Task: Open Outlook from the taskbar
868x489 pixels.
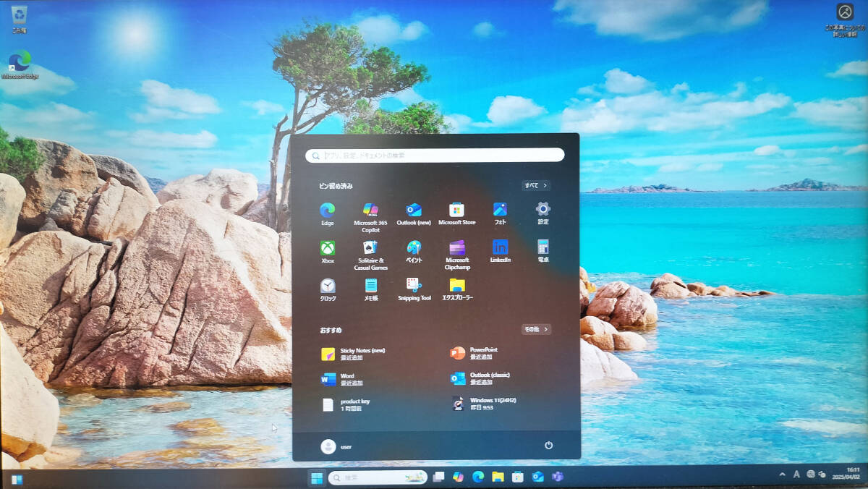Action: point(537,477)
